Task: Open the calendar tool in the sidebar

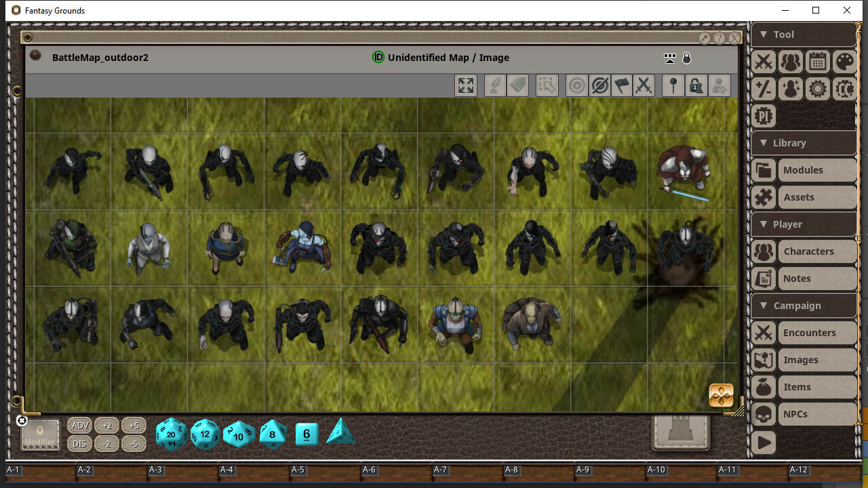Action: click(817, 62)
